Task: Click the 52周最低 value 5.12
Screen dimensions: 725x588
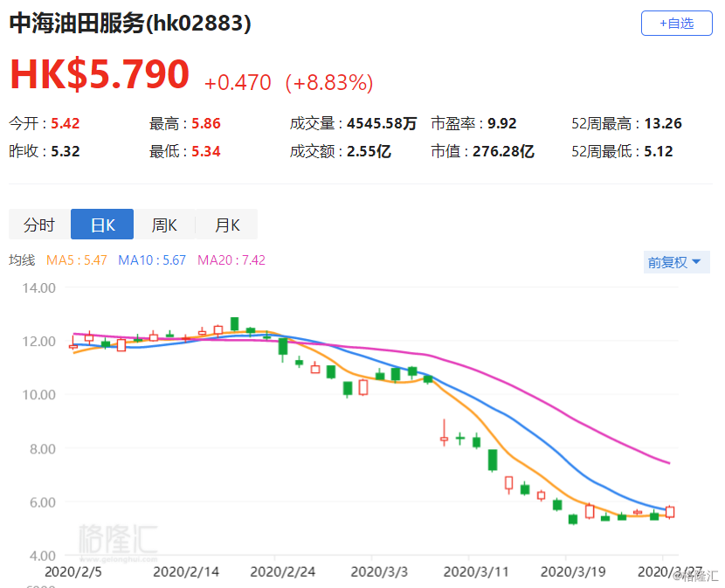Action: point(659,151)
